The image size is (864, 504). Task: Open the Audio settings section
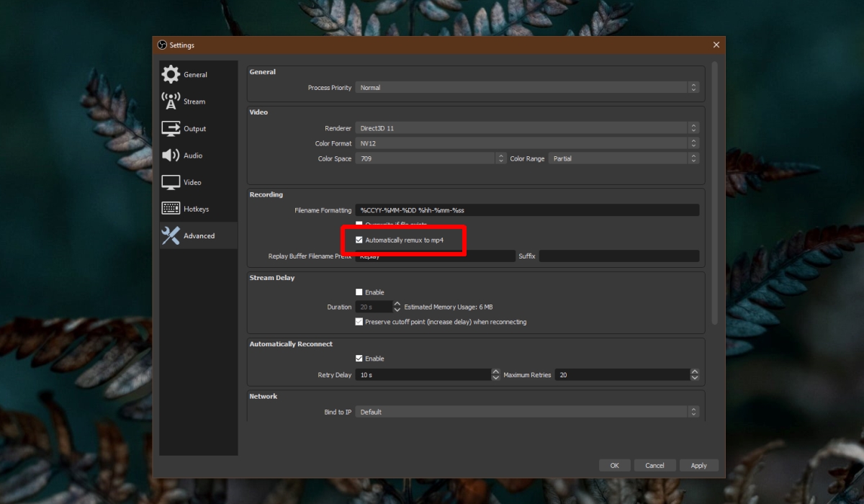coord(199,156)
